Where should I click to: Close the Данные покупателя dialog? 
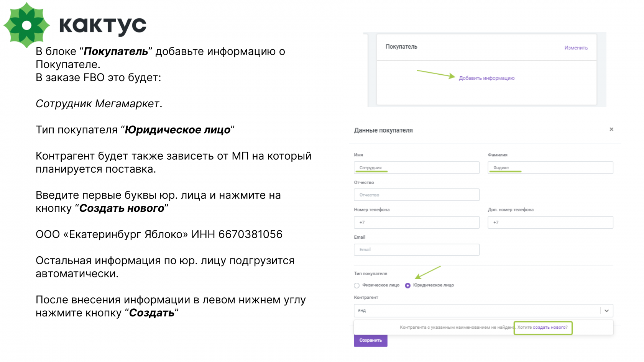coord(611,129)
